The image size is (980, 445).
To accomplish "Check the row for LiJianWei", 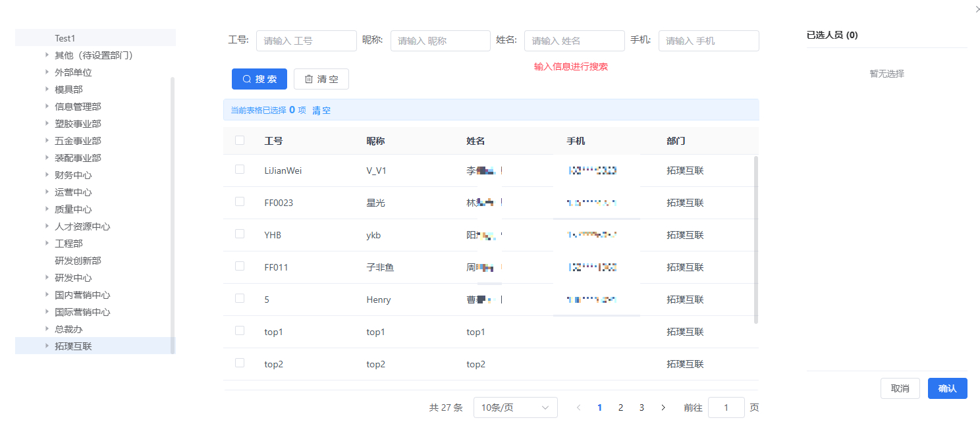I will click(240, 170).
